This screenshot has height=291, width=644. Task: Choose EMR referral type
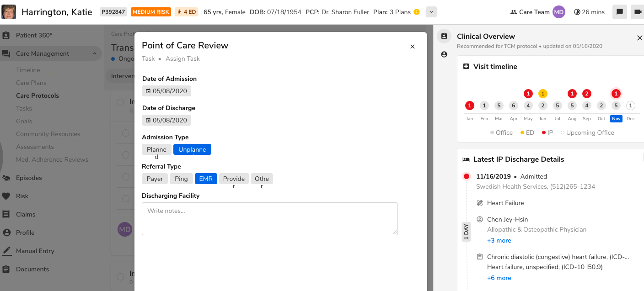[x=206, y=179]
